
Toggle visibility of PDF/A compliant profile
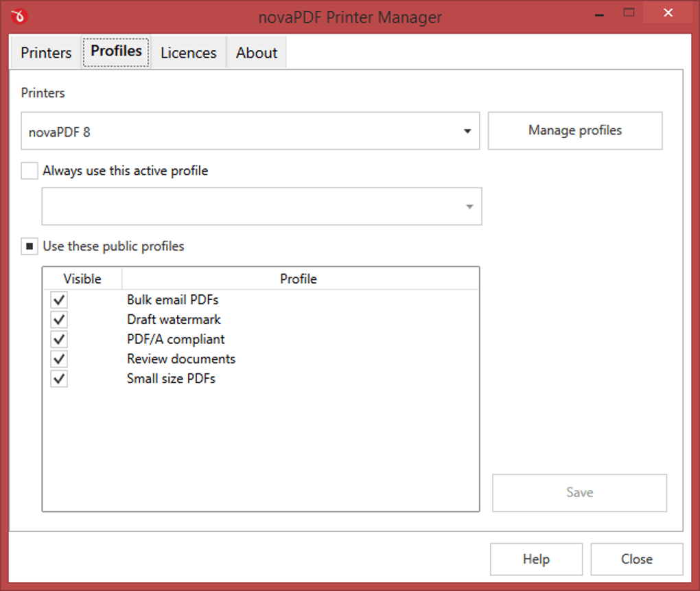(59, 339)
